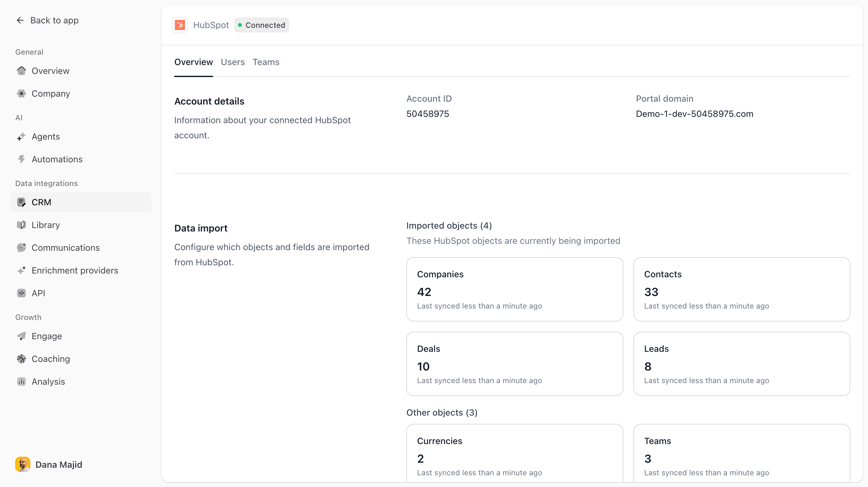Click the Analysis chart icon

pyautogui.click(x=21, y=382)
